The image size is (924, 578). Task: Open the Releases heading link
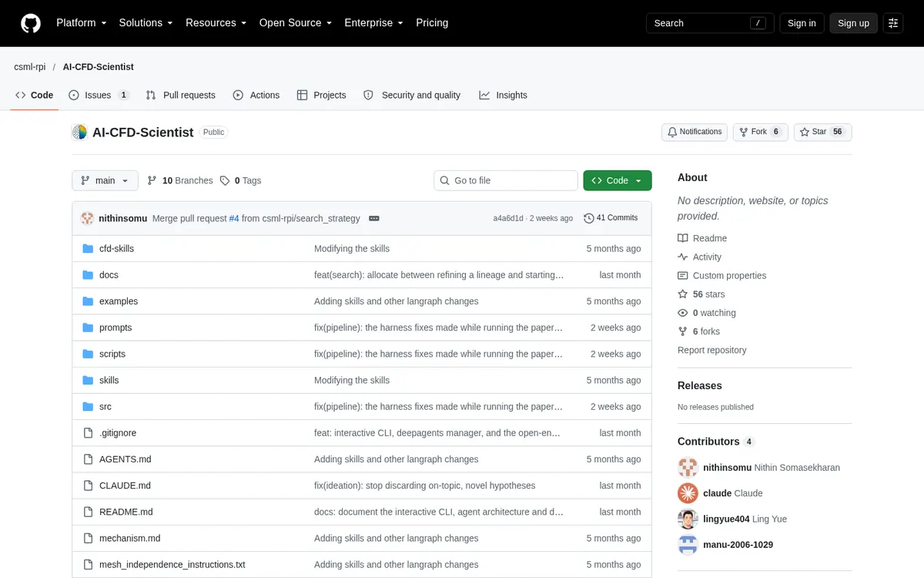[x=700, y=385]
